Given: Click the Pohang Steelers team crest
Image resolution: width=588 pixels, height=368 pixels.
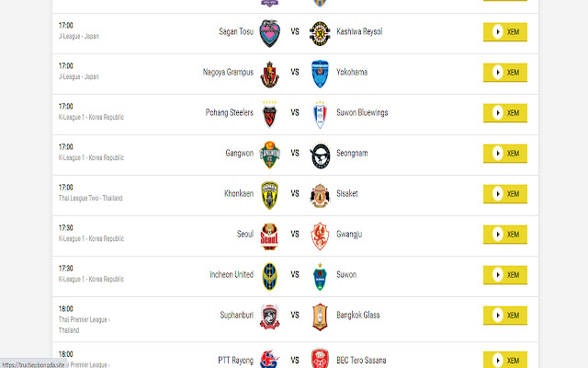Looking at the screenshot, I should click(269, 114).
